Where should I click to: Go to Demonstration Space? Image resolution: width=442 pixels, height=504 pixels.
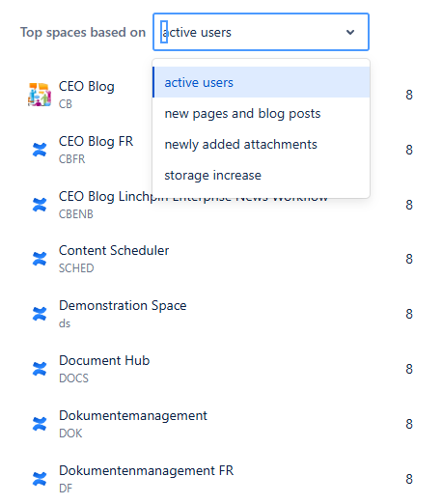pos(123,306)
